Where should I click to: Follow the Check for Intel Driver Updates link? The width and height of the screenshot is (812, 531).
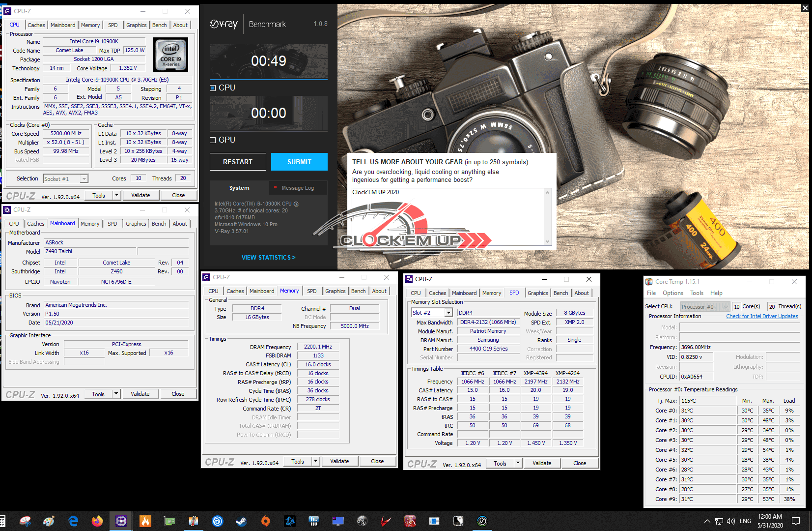tap(762, 316)
